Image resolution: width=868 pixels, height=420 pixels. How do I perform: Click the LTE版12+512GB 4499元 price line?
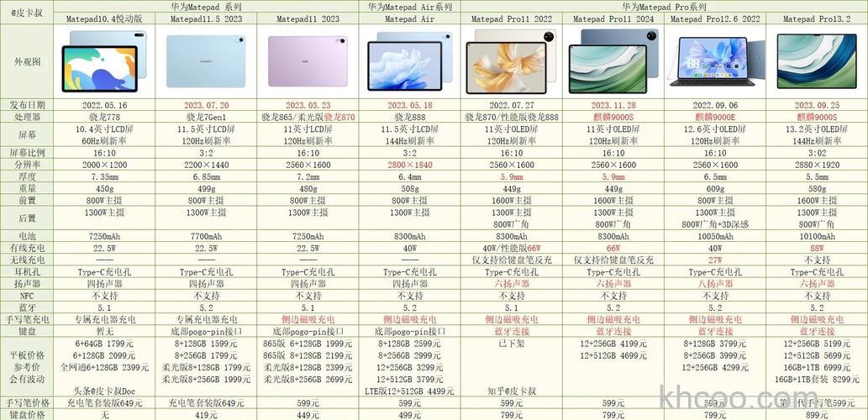point(410,391)
